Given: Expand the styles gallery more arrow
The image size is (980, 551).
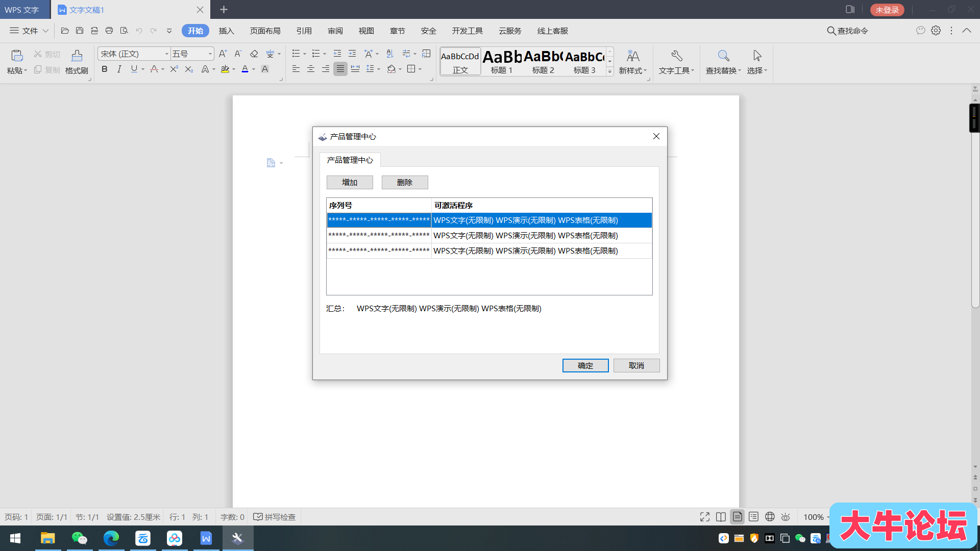Looking at the screenshot, I should [x=610, y=71].
